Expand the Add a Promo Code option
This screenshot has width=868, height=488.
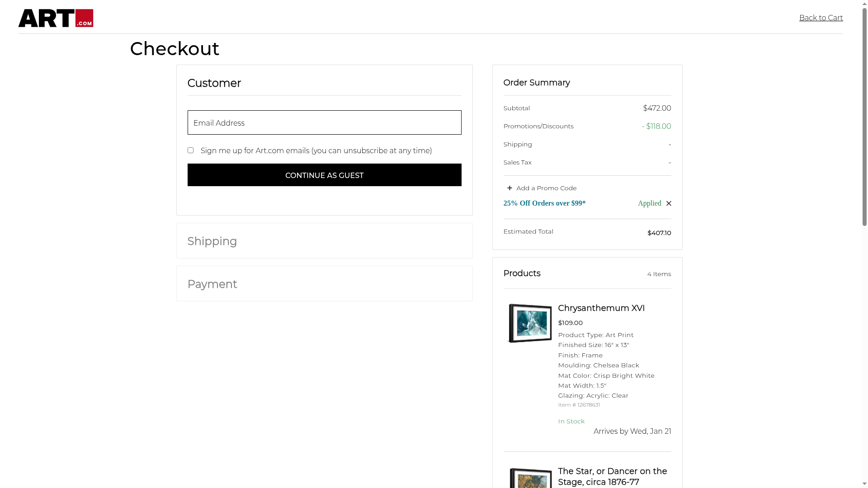coord(546,188)
